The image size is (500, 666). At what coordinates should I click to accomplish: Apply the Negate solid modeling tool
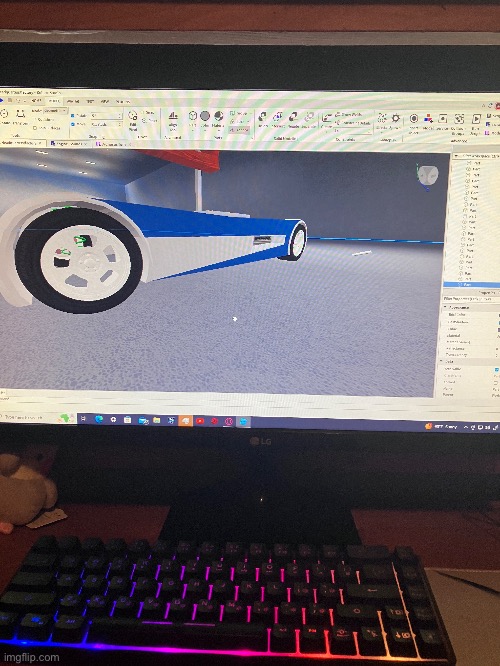[293, 119]
